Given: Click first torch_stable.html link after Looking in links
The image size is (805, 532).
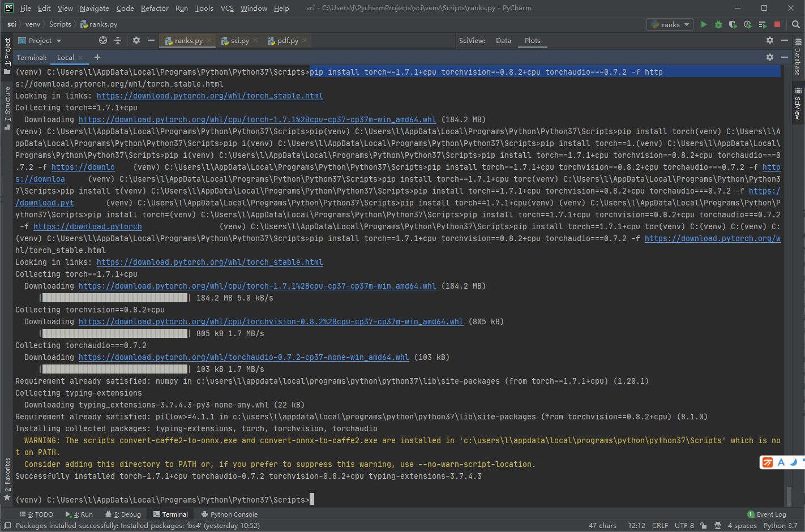Looking at the screenshot, I should pos(209,96).
